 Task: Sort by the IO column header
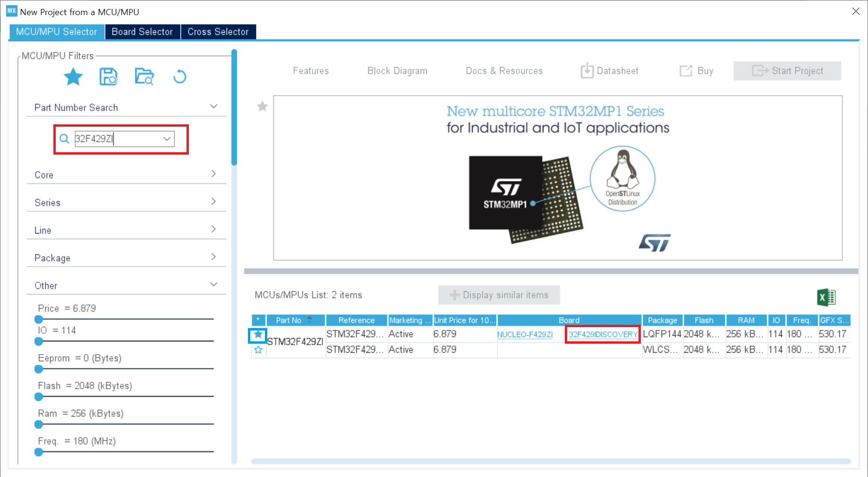coord(776,320)
